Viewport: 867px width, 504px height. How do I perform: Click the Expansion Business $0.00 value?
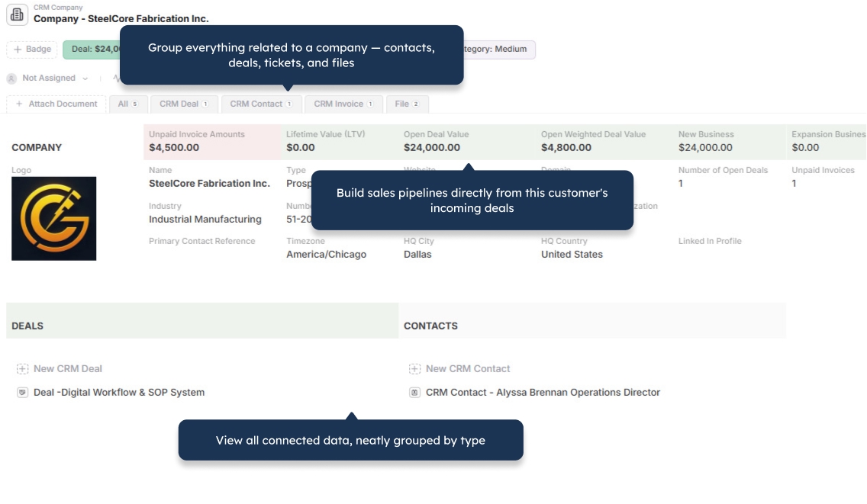805,148
